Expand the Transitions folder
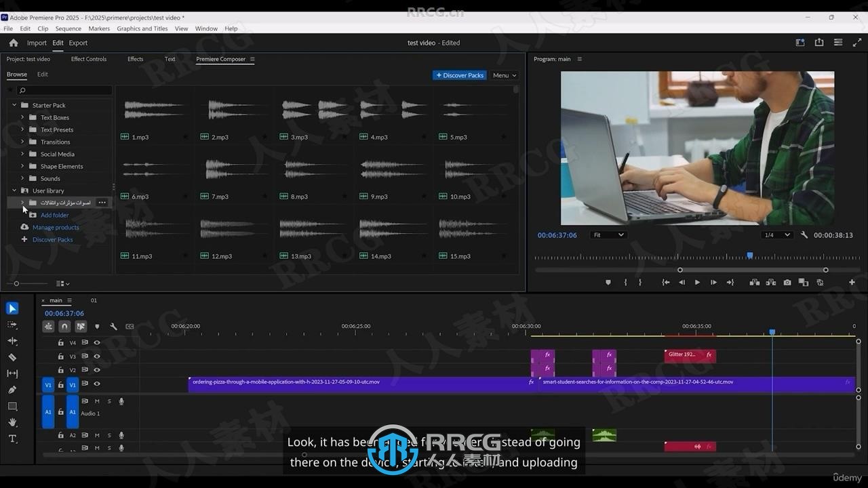This screenshot has height=488, width=868. (22, 142)
